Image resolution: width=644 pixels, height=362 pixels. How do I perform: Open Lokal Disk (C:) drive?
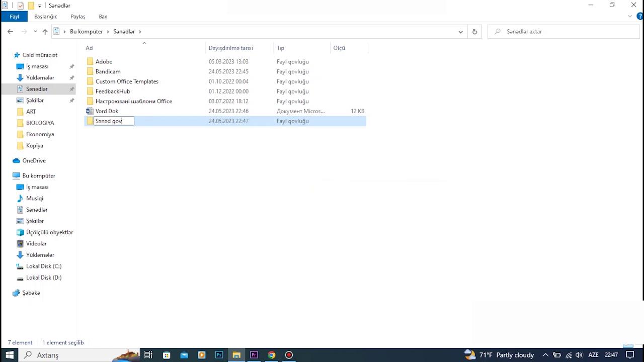coord(43,266)
